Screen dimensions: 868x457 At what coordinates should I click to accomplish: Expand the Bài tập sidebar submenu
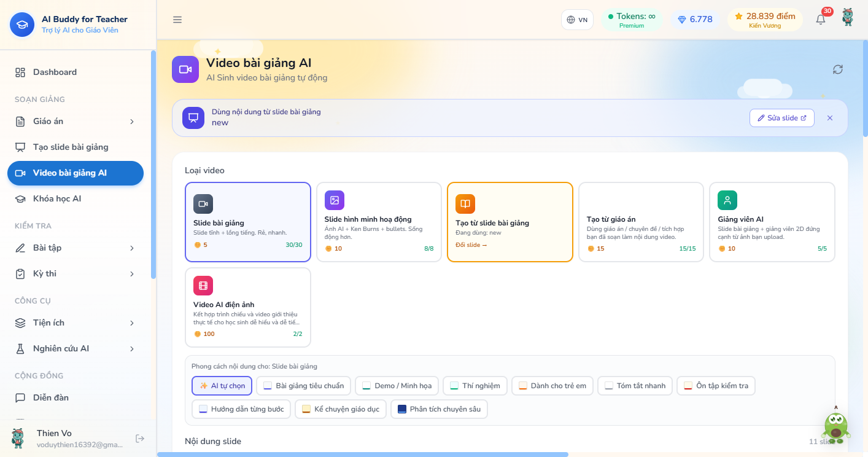coord(75,248)
